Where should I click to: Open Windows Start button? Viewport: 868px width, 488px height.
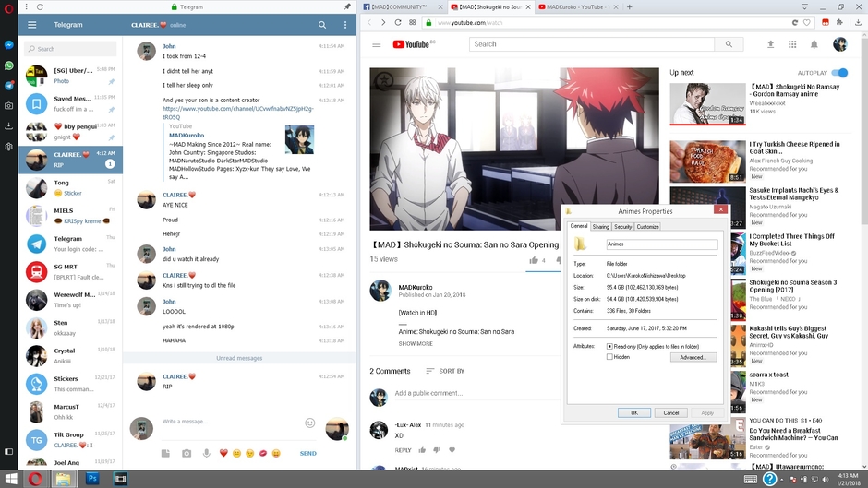[x=10, y=479]
